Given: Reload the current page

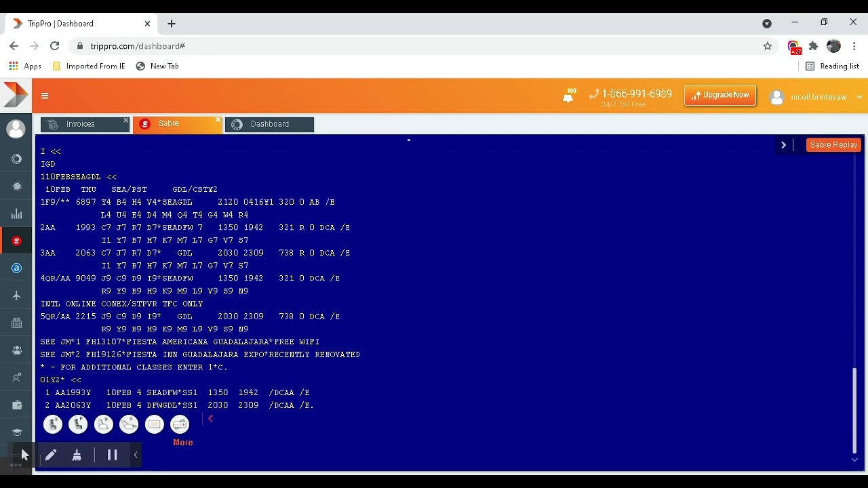Looking at the screenshot, I should [54, 46].
